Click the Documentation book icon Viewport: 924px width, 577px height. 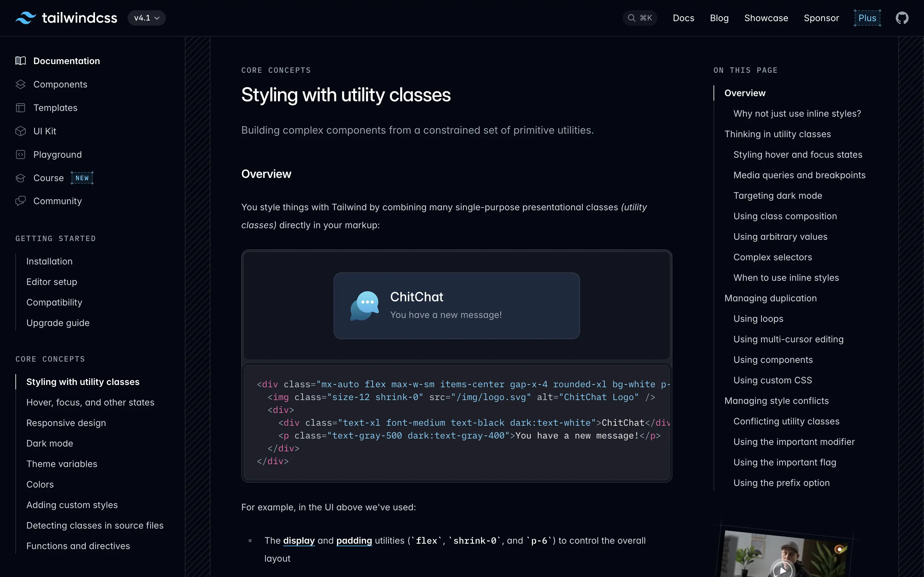tap(21, 61)
